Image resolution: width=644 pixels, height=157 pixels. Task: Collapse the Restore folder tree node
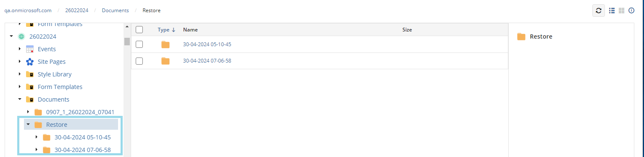28,125
